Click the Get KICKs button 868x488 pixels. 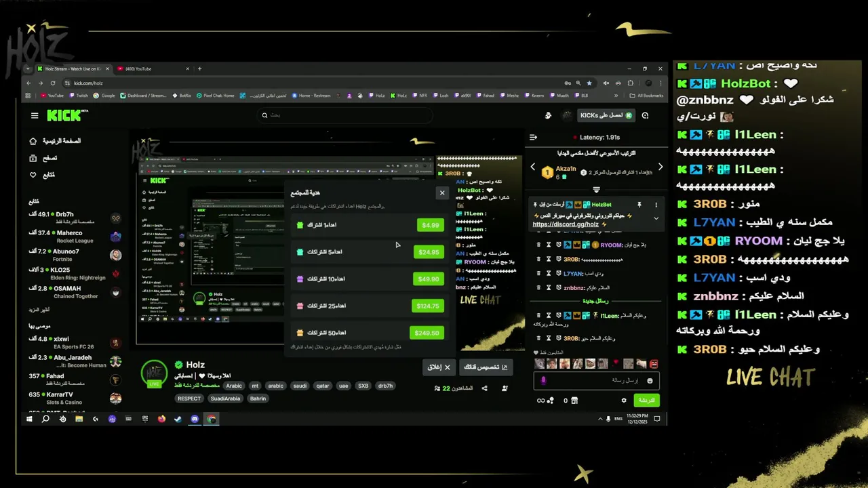coord(606,116)
